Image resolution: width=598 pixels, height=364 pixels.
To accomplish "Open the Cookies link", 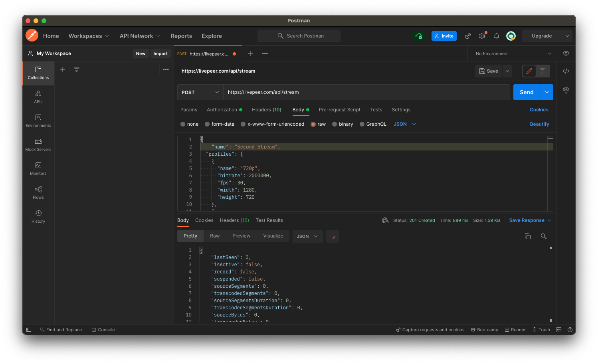I will click(539, 110).
